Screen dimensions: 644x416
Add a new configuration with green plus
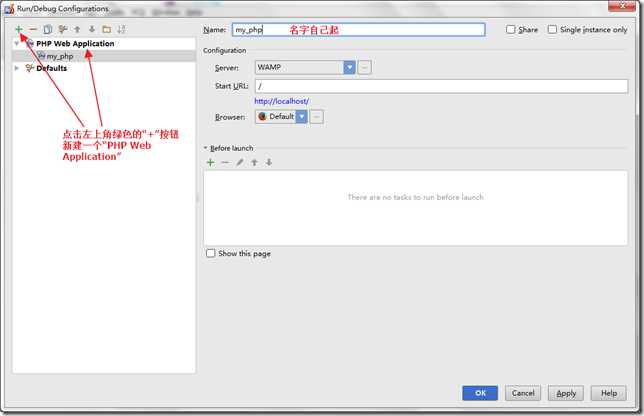[x=18, y=29]
